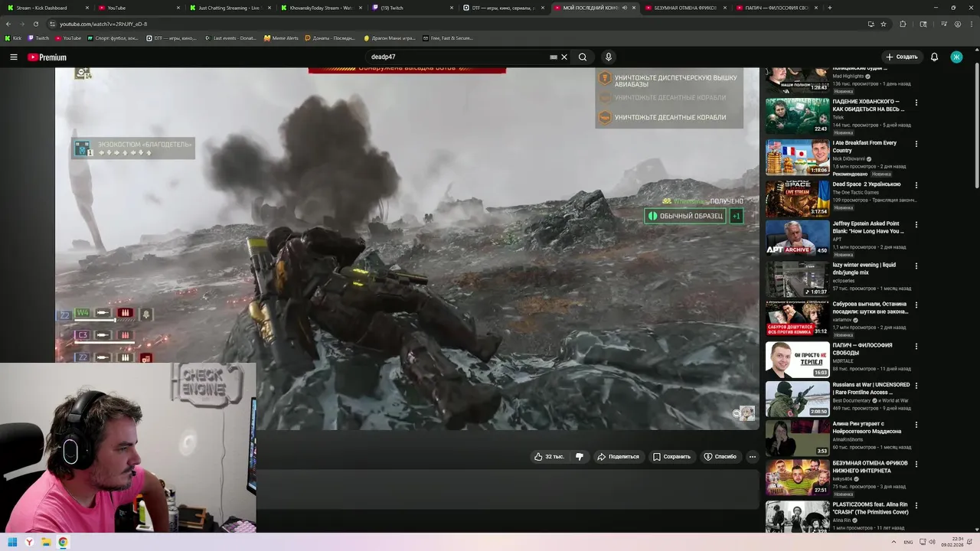980x551 pixels.
Task: Show hidden system tray icons
Action: (893, 542)
